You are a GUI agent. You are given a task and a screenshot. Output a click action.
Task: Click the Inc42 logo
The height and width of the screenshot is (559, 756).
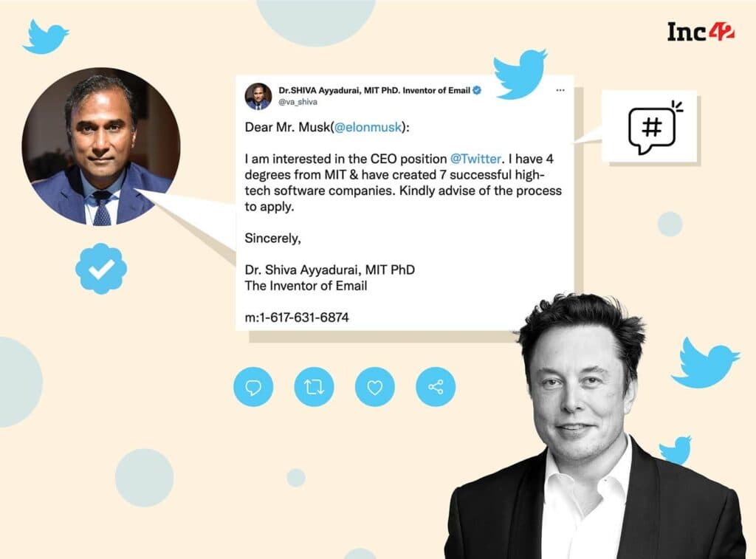point(701,32)
